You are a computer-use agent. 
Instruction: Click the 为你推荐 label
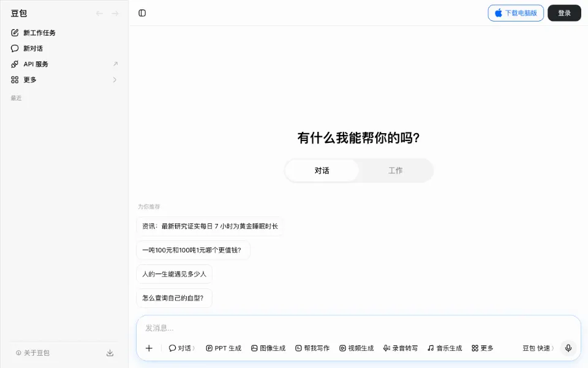coord(149,207)
